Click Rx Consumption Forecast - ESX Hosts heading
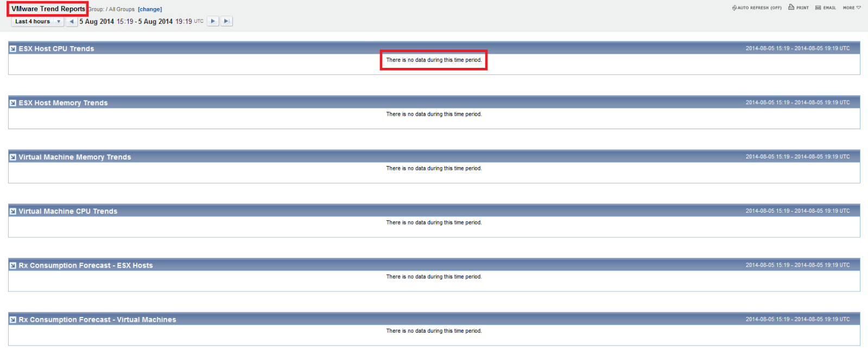The height and width of the screenshot is (356, 868). click(x=86, y=266)
